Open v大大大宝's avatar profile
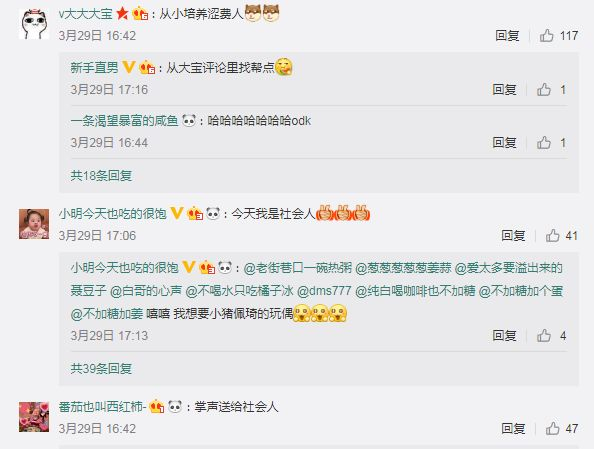Screen dimensions: 594x449 pyautogui.click(x=34, y=24)
